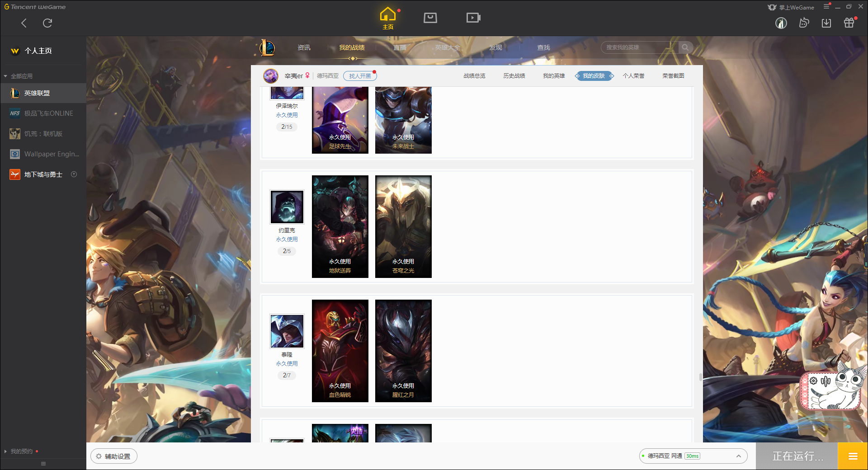Open 战绩总览 sub-tab
This screenshot has width=868, height=470.
click(474, 76)
